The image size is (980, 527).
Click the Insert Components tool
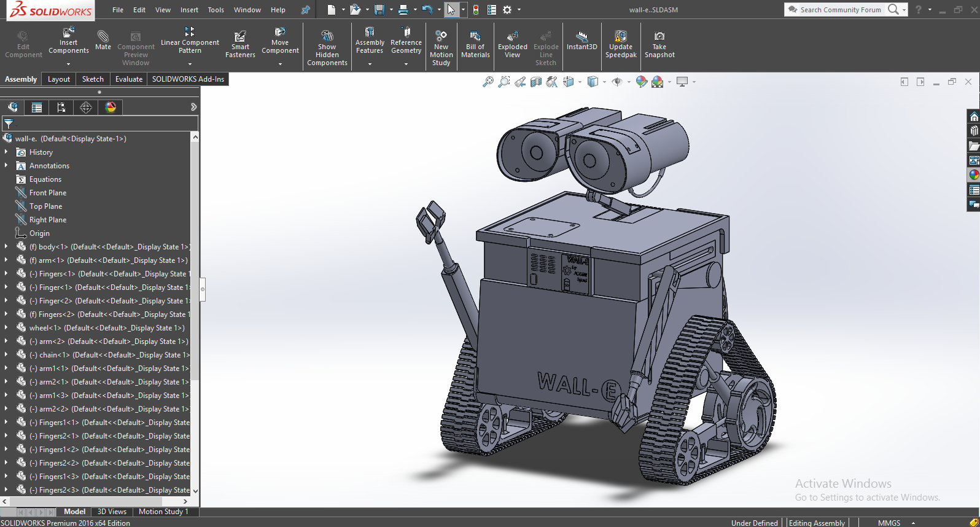tap(68, 41)
